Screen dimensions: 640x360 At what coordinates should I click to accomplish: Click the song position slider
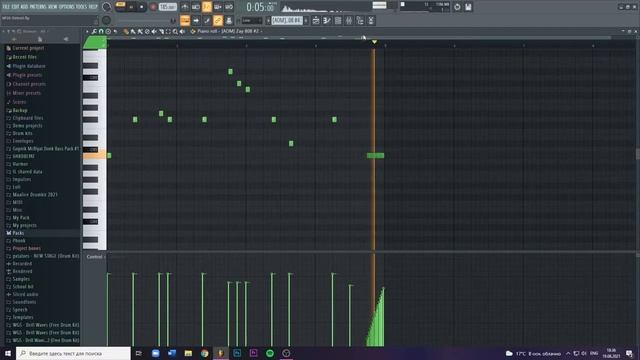coord(145,20)
